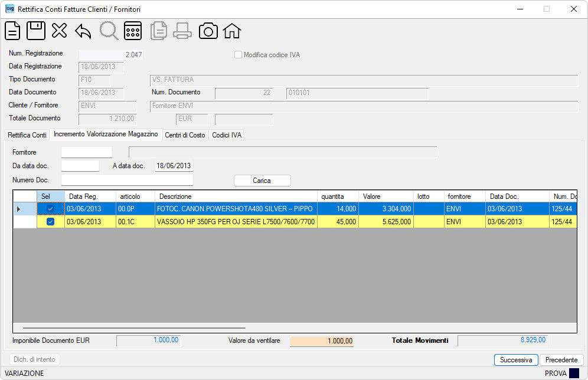Click the new document toolbar icon
588x380 pixels.
tap(12, 31)
